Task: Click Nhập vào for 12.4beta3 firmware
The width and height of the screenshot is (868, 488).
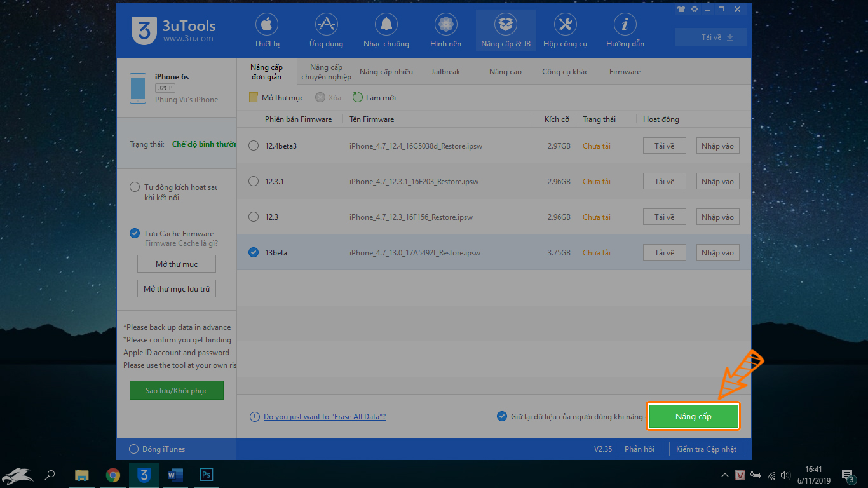Action: (x=717, y=146)
